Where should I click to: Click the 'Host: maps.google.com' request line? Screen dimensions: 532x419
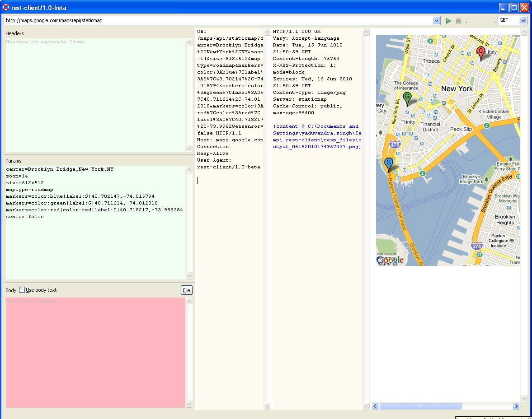[x=231, y=140]
